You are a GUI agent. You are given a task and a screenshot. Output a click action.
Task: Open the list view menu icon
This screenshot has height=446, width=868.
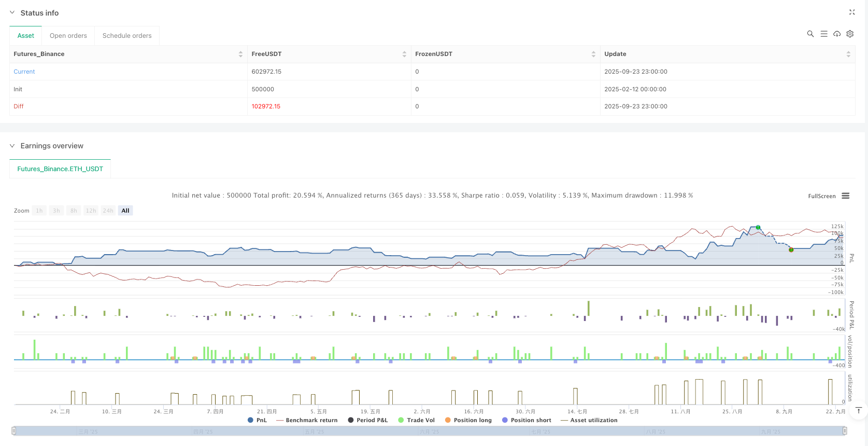pyautogui.click(x=823, y=34)
